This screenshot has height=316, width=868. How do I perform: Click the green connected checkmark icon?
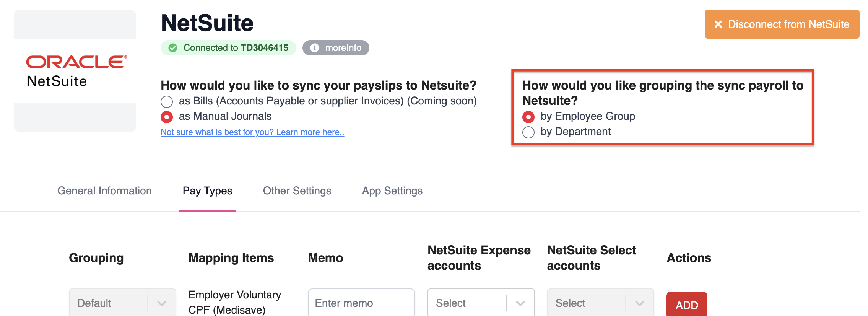[x=173, y=48]
